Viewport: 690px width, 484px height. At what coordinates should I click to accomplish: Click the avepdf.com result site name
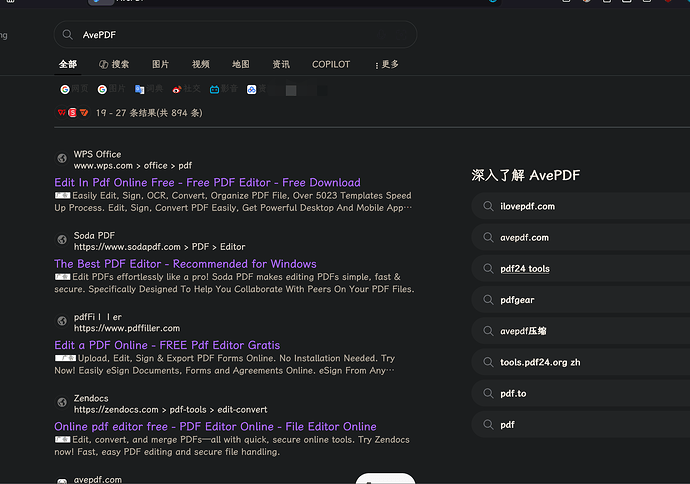point(98,479)
